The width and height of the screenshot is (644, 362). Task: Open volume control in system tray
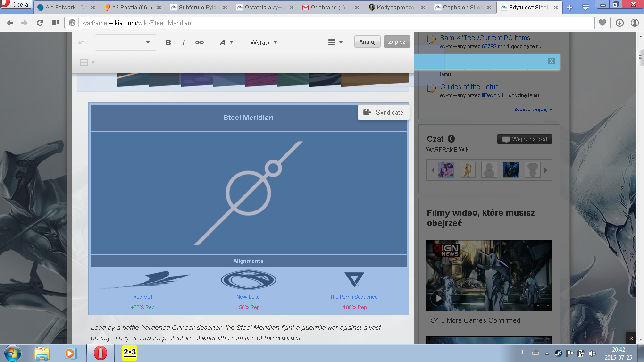593,353
